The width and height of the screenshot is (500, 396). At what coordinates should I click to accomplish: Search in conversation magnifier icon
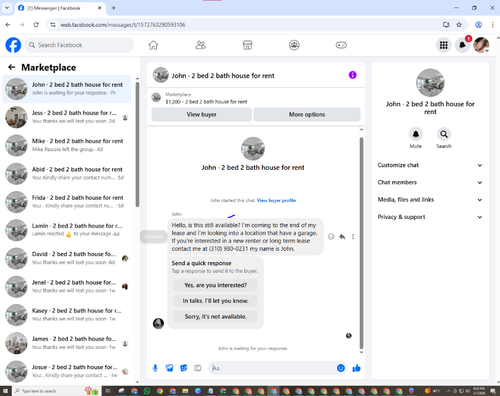[444, 134]
